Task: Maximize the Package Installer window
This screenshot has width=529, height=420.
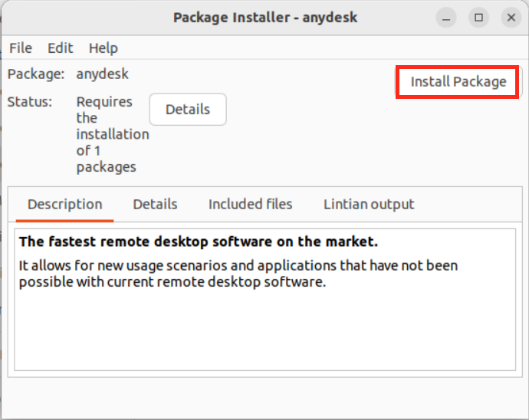Action: pos(478,18)
